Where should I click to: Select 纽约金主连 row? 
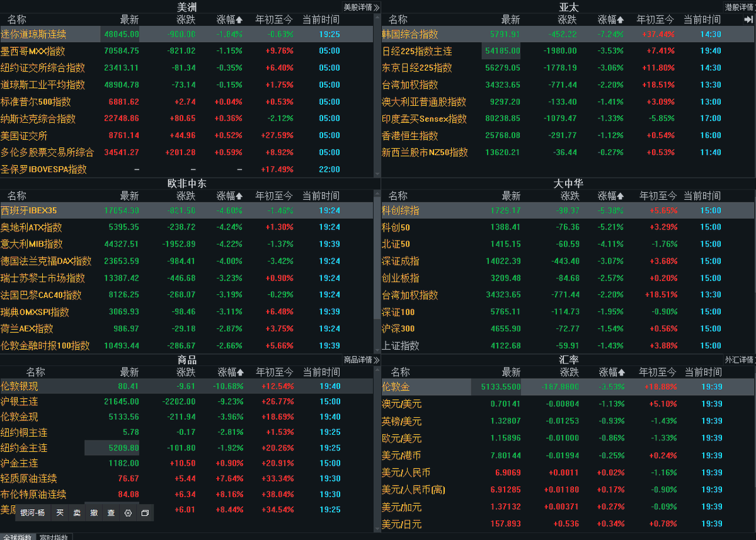click(x=186, y=448)
